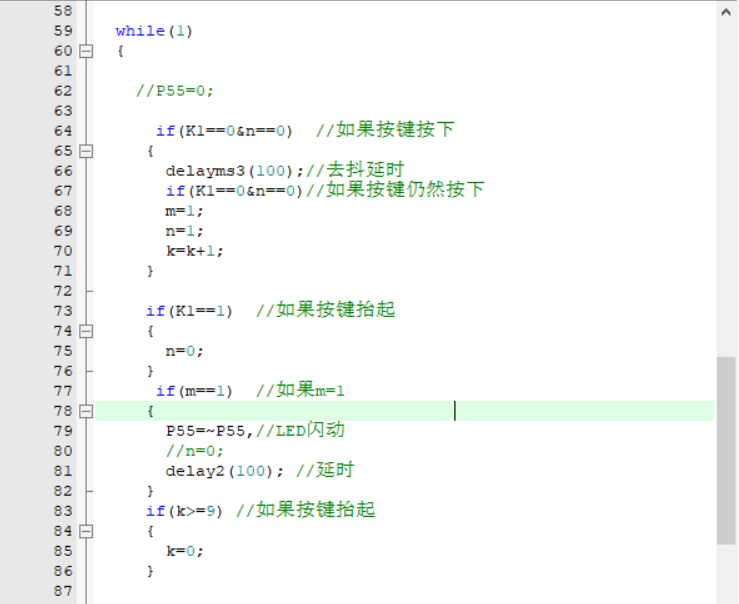Click the closing brace on line 71

point(150,271)
